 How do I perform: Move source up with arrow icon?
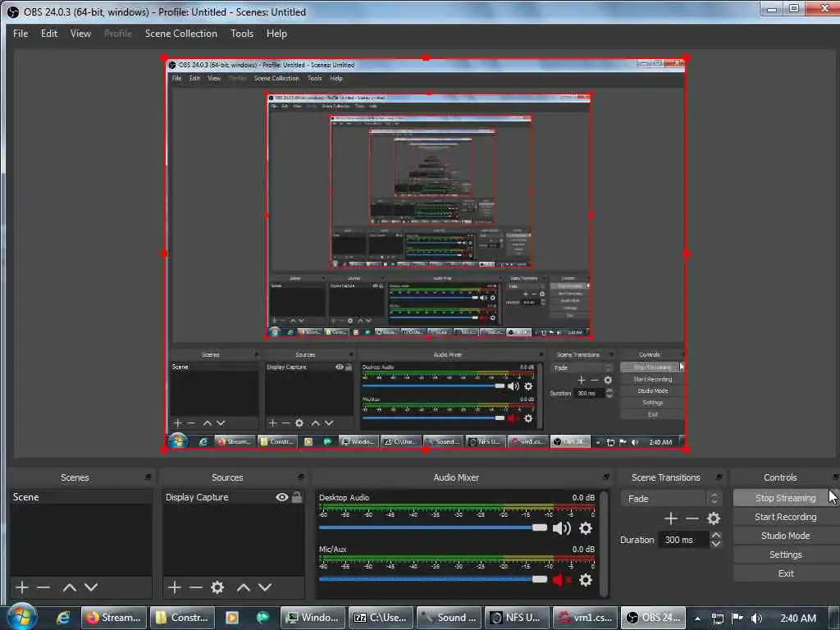pos(243,587)
